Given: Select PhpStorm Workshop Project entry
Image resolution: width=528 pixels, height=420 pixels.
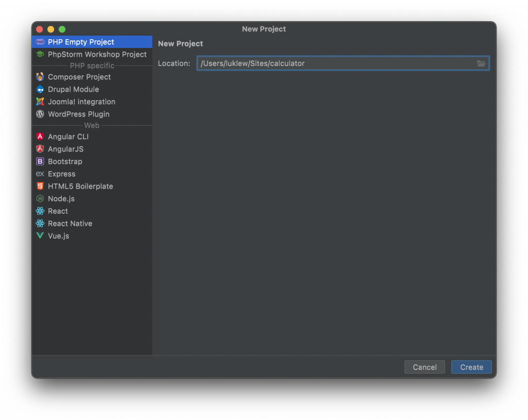Looking at the screenshot, I should pos(92,54).
